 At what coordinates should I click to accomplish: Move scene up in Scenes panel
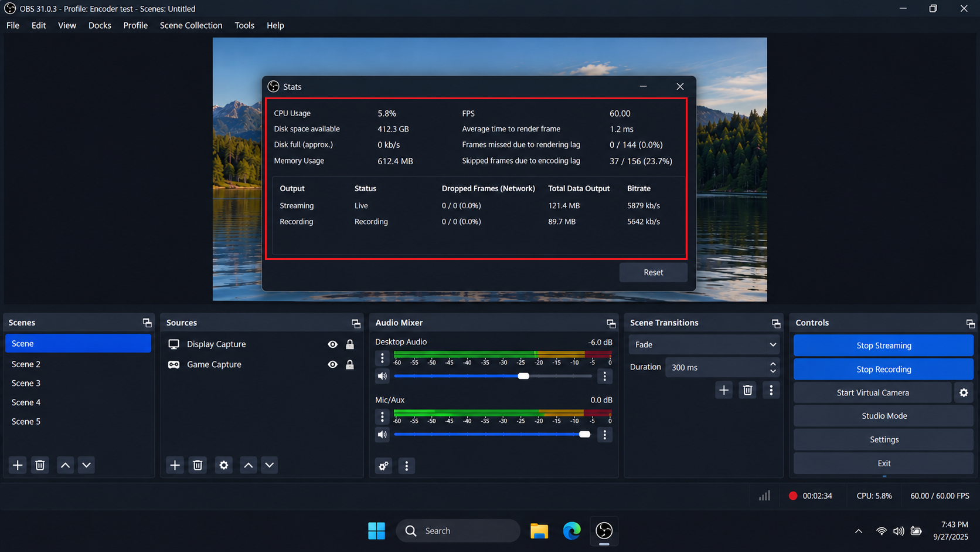click(65, 465)
